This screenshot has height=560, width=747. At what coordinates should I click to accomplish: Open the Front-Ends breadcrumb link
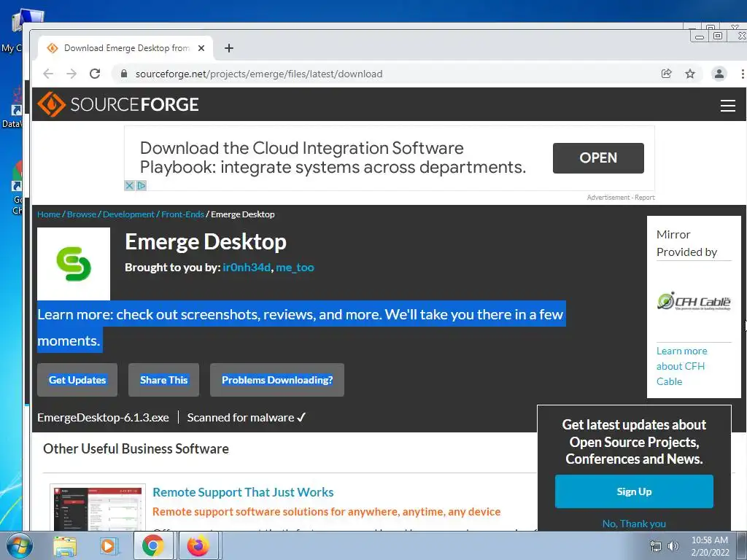[182, 214]
